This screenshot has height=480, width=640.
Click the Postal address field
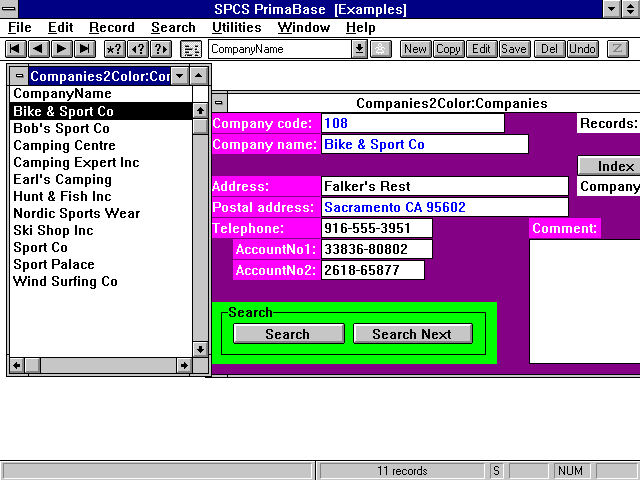443,207
